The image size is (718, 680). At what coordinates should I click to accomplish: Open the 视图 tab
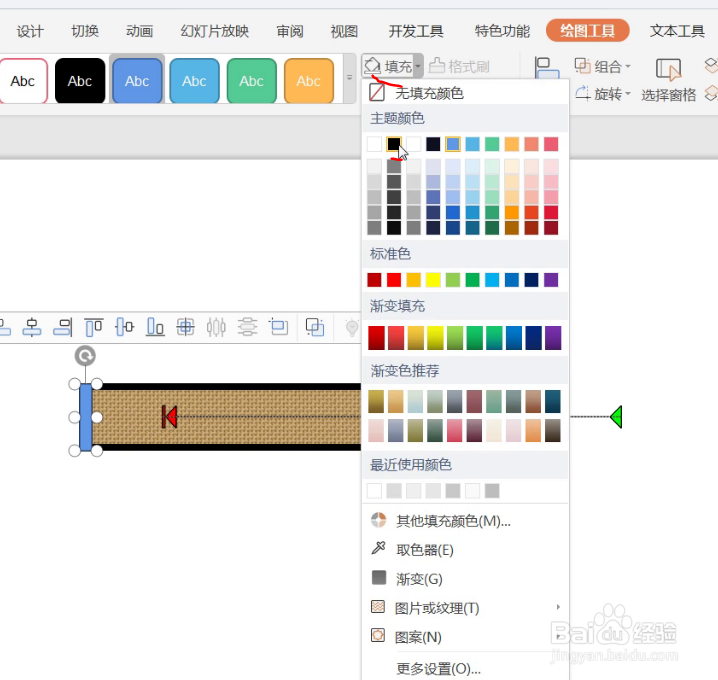[x=344, y=31]
